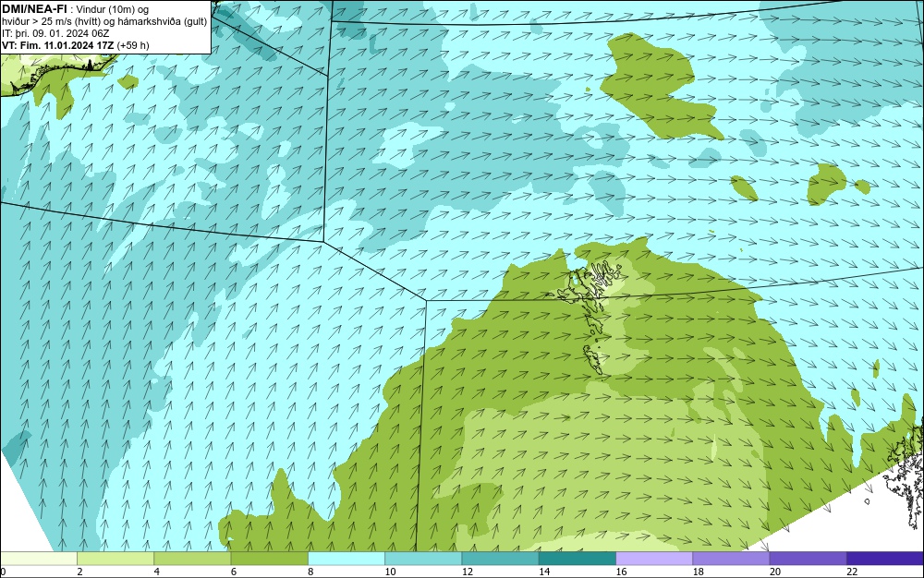Click the 20-22 m/s violet legend swatch
The width and height of the screenshot is (924, 578).
808,558
